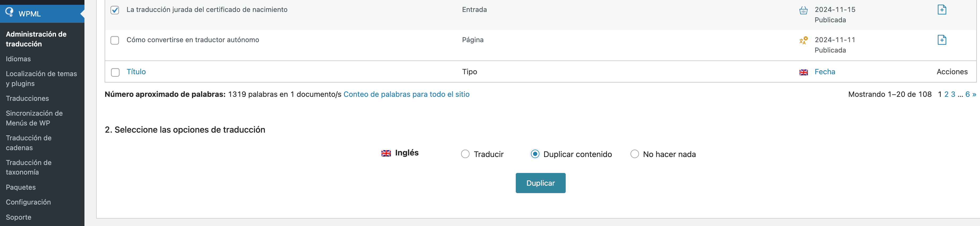Toggle select-all checkbox beside Título
Screen dimensions: 980x226
pos(115,72)
